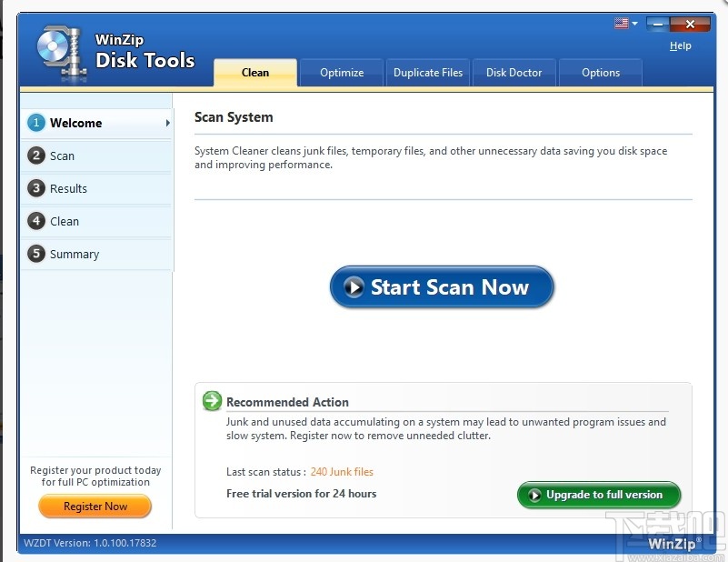Click the green Recommended Action arrow icon
728x562 pixels.
213,400
